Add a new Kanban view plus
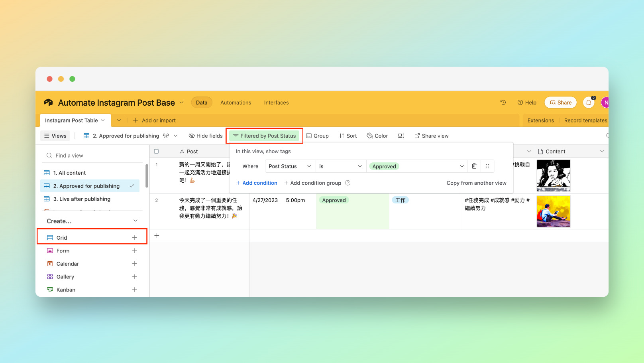This screenshot has height=363, width=644. 135,290
